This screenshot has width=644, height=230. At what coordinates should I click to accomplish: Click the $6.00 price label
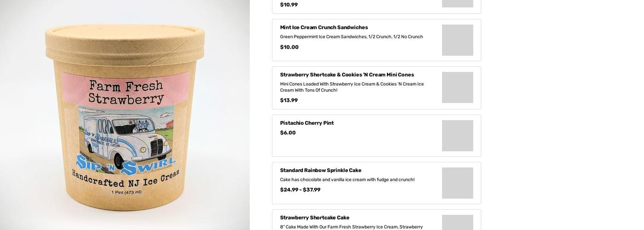[288, 133]
